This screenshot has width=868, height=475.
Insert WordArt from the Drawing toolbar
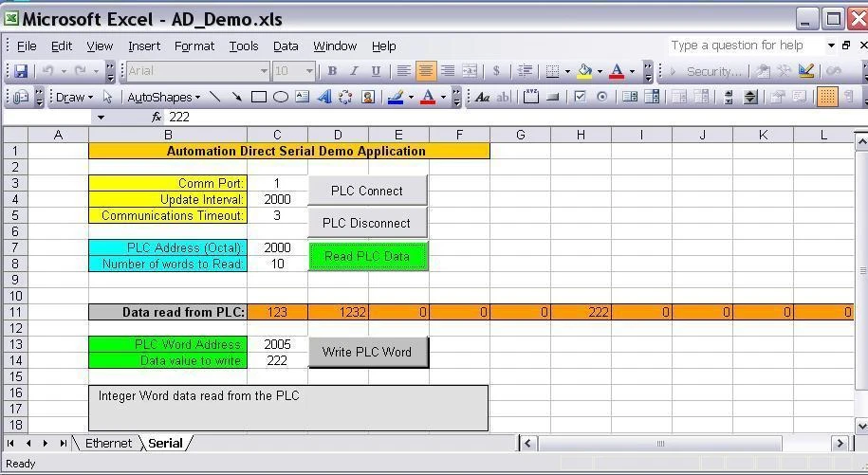(x=323, y=98)
